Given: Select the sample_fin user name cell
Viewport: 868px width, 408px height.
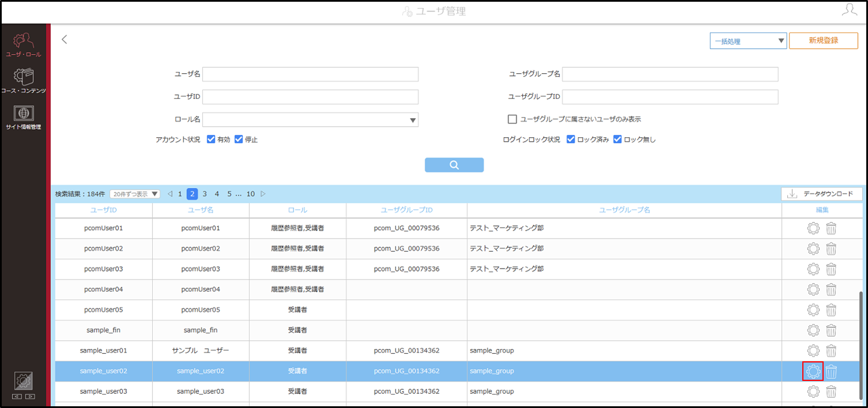Looking at the screenshot, I should point(201,330).
